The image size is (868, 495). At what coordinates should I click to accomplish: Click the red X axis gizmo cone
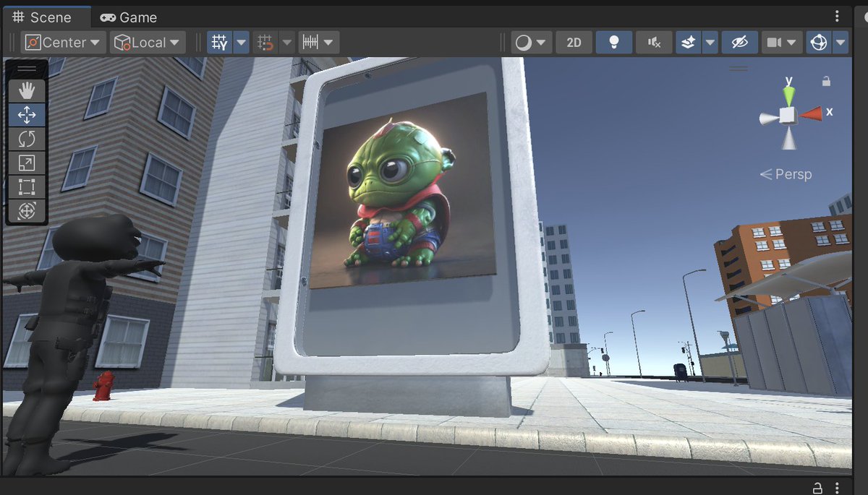(x=811, y=113)
